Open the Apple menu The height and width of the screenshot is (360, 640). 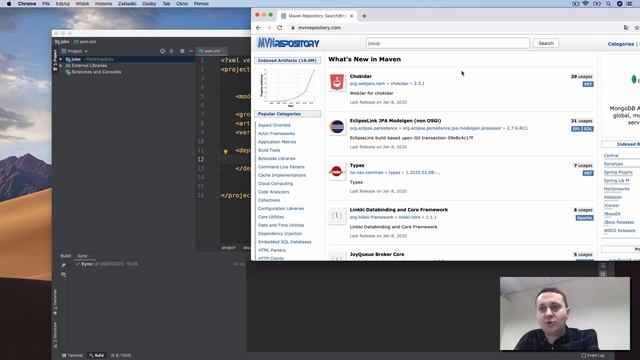click(x=9, y=4)
